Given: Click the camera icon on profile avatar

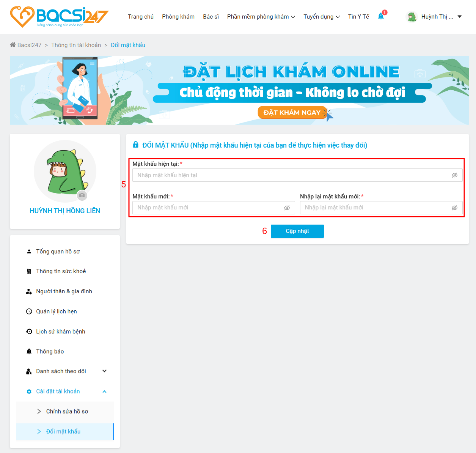Looking at the screenshot, I should (82, 195).
